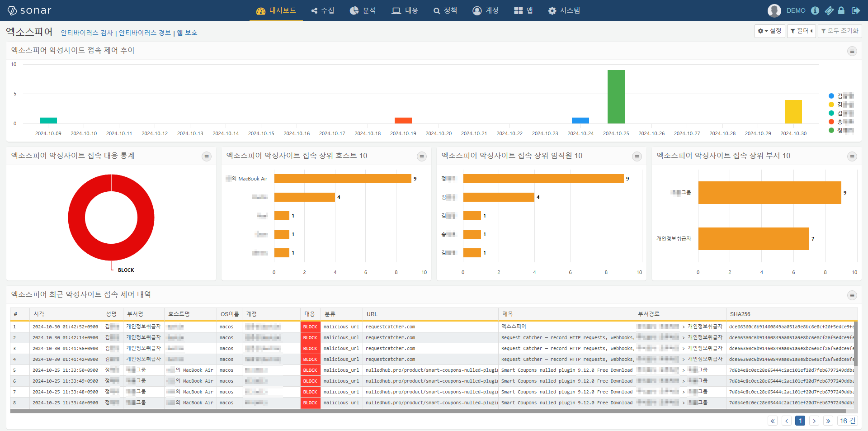Open the ticket license icon
868x431 pixels.
pyautogui.click(x=829, y=10)
